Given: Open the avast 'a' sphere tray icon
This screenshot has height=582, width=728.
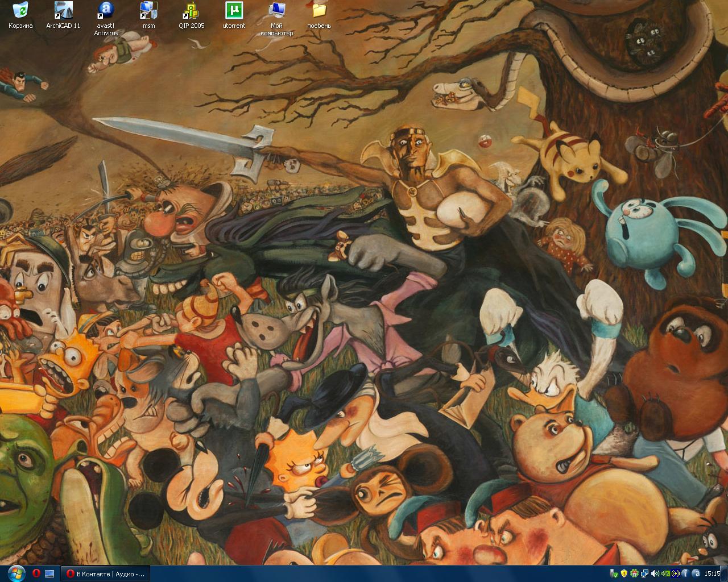Looking at the screenshot, I should pyautogui.click(x=696, y=573).
